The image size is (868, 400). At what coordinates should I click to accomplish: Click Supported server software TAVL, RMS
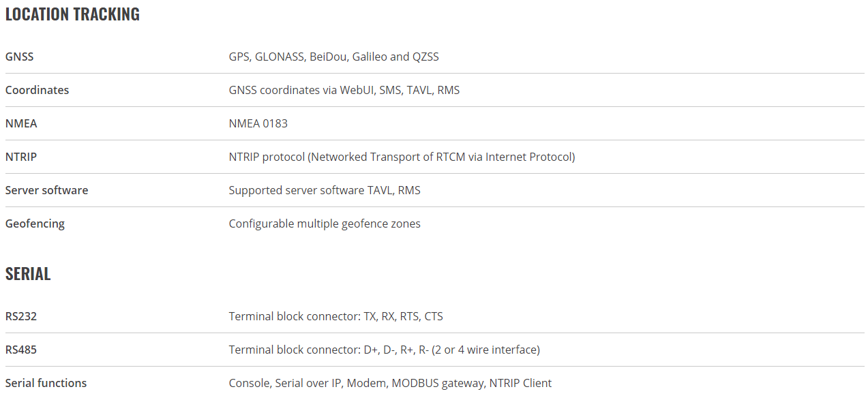tap(325, 190)
